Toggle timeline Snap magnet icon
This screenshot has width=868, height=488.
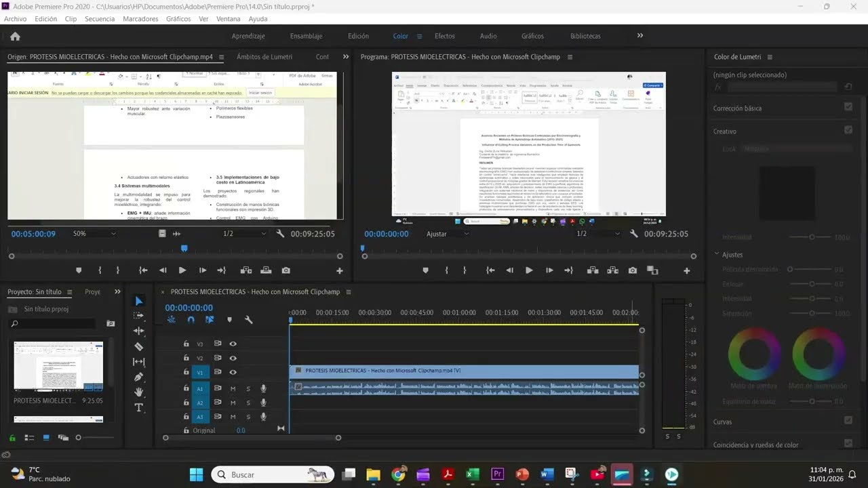tap(191, 320)
